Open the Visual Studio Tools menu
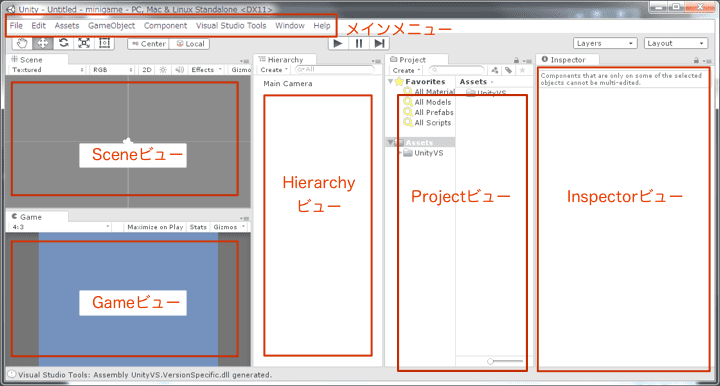The height and width of the screenshot is (386, 720). pyautogui.click(x=231, y=26)
